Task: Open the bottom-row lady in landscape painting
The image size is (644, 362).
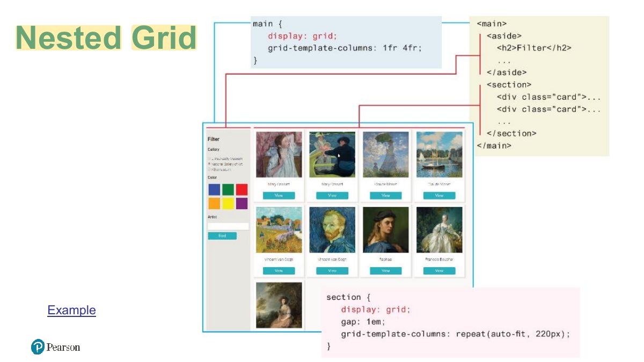Action: point(279,305)
